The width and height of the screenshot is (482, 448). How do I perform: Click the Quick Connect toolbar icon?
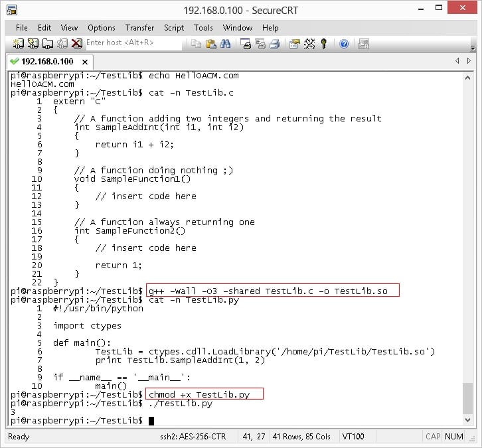(33, 44)
